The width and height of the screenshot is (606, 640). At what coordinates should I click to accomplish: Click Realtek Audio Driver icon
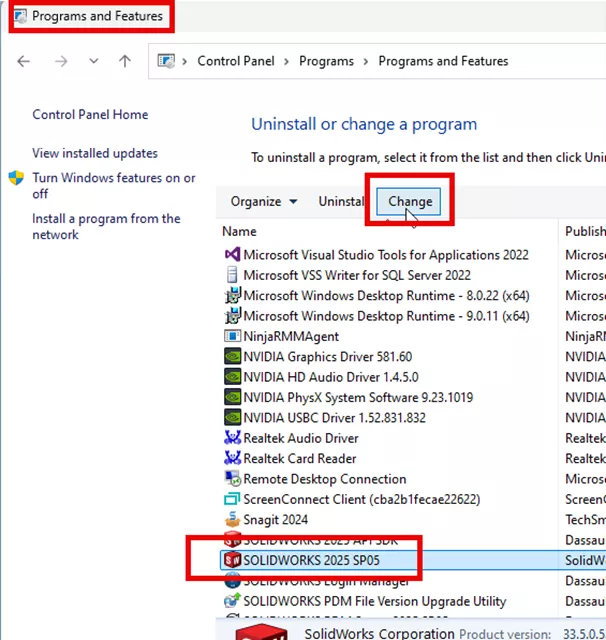(232, 438)
